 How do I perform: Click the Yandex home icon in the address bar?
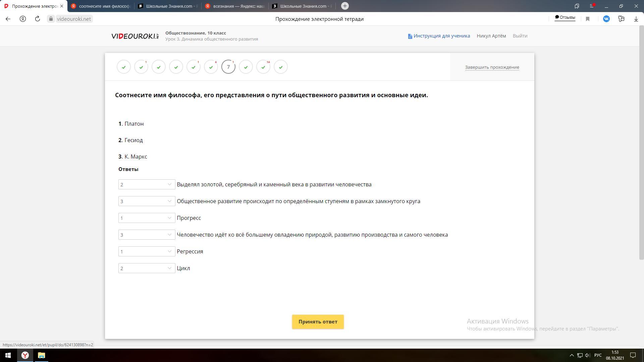[23, 19]
